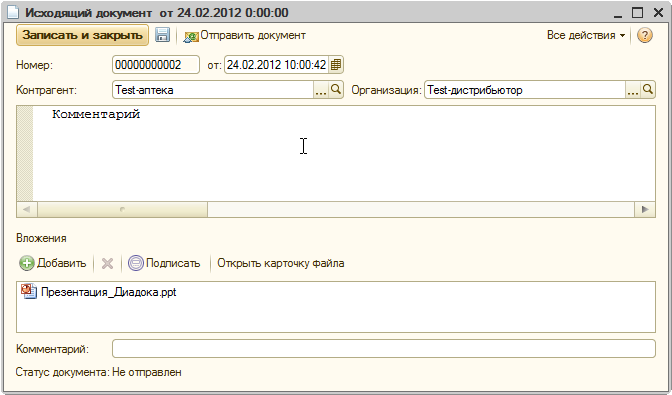Click the Добавить attachment button

[x=53, y=263]
